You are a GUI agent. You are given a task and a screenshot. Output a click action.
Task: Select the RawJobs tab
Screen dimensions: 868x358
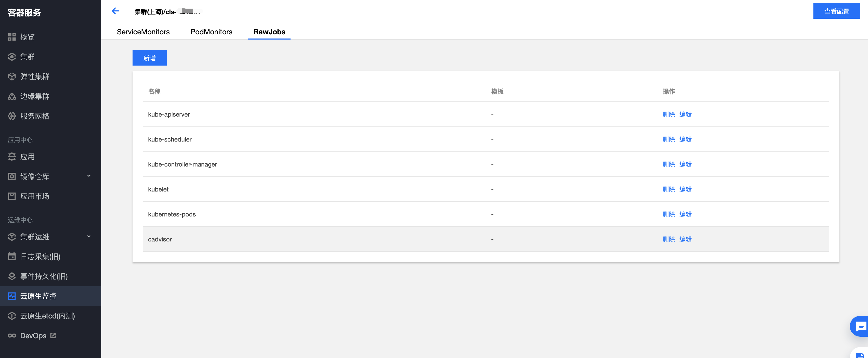click(269, 32)
